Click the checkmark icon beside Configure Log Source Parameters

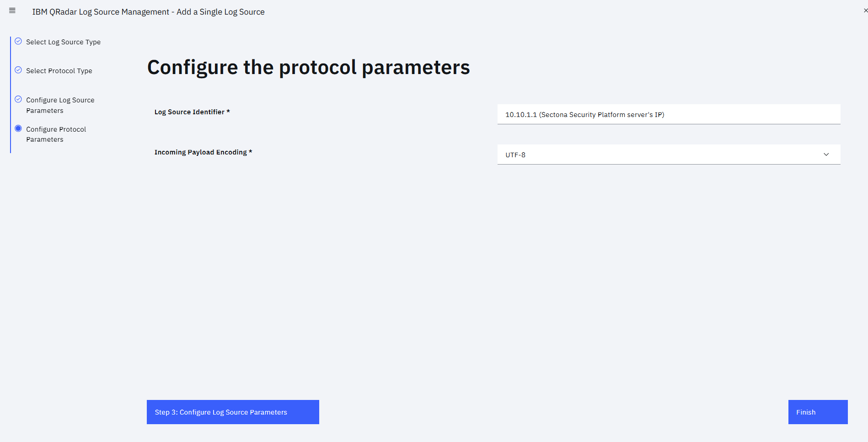(x=18, y=99)
